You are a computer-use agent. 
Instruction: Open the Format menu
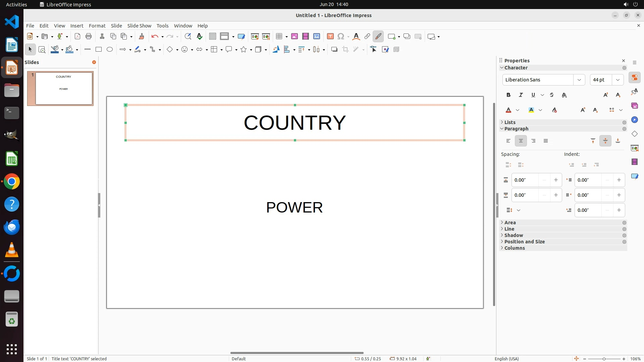[97, 26]
